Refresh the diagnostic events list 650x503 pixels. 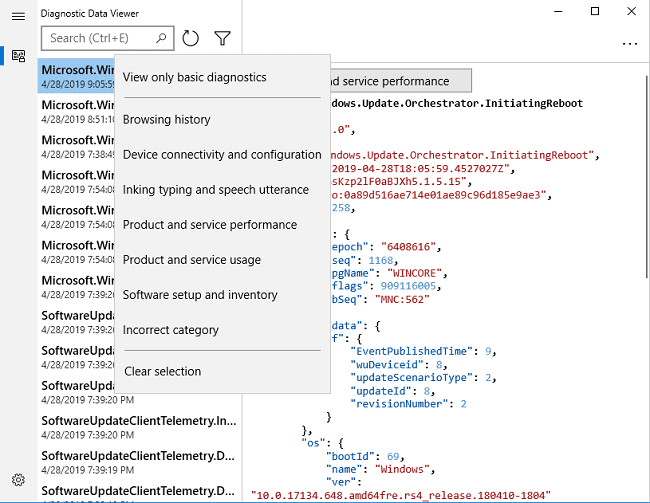(x=191, y=38)
